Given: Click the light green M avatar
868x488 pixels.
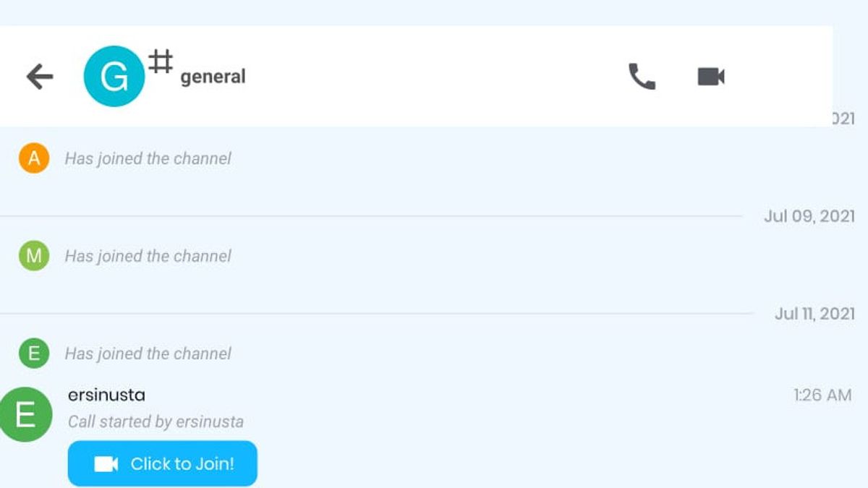Looking at the screenshot, I should click(x=34, y=256).
